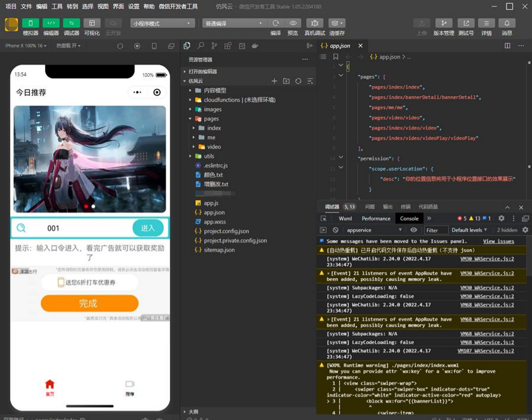Click the View issues link

(498, 241)
